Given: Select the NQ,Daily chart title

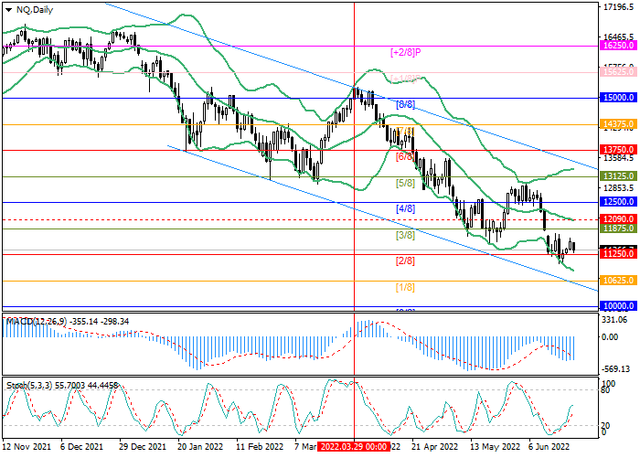Looking at the screenshot, I should (35, 10).
